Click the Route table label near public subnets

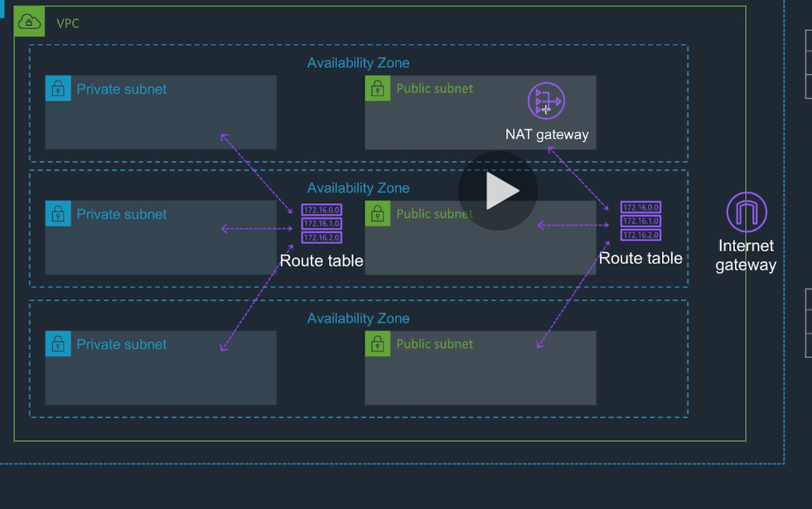pos(640,258)
